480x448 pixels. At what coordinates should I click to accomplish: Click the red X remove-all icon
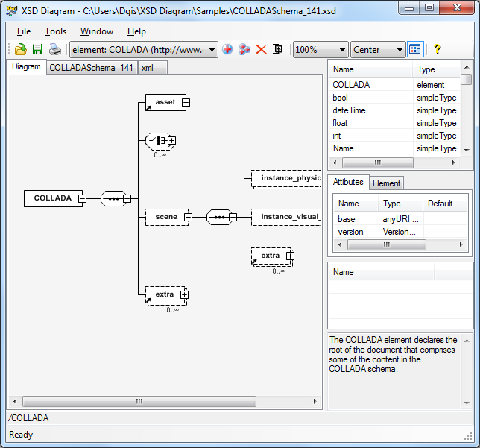pos(261,50)
